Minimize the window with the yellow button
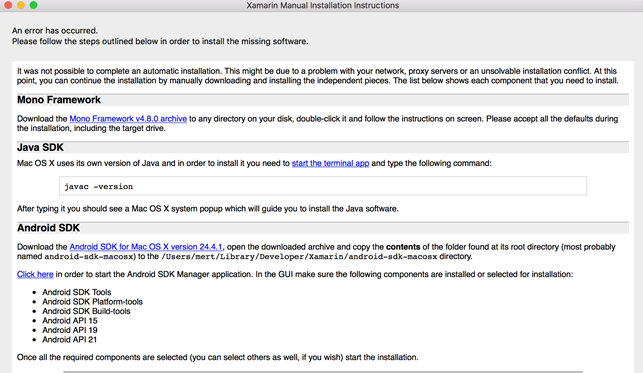The height and width of the screenshot is (373, 643). tap(21, 5)
